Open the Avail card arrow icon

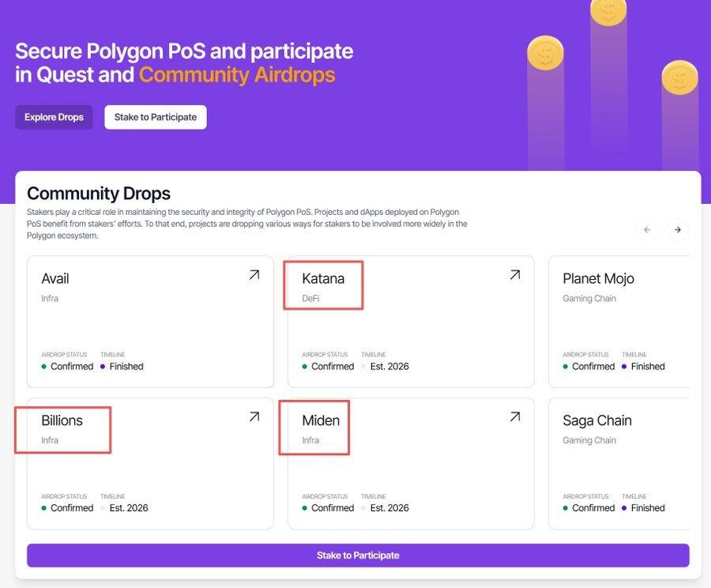coord(254,275)
